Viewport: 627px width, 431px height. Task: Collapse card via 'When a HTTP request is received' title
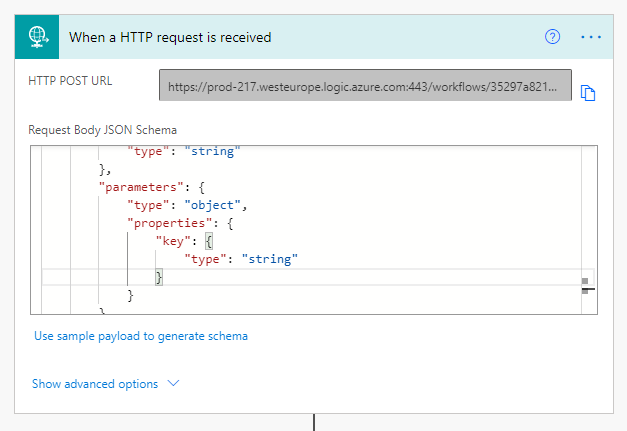pos(170,37)
